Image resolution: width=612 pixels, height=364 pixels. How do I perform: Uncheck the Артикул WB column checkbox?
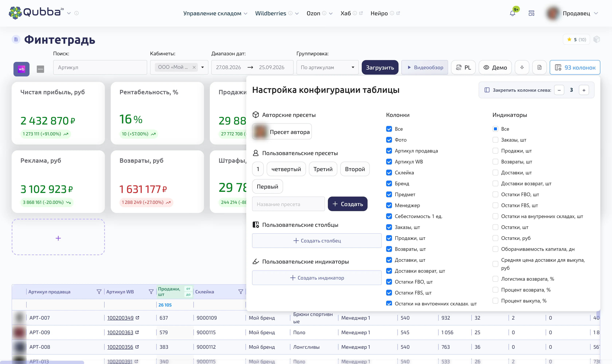pyautogui.click(x=389, y=162)
